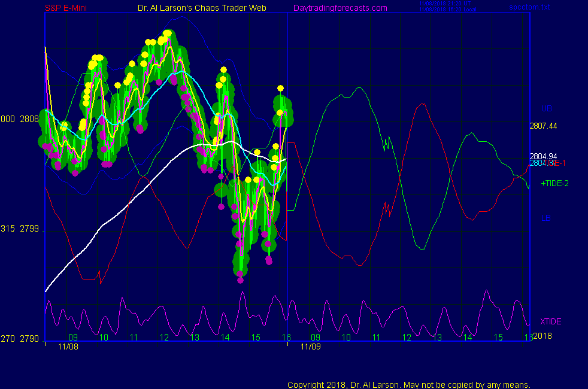Screen dimensions: 588x389
Task: Click the LB lower band label
Action: pyautogui.click(x=546, y=218)
